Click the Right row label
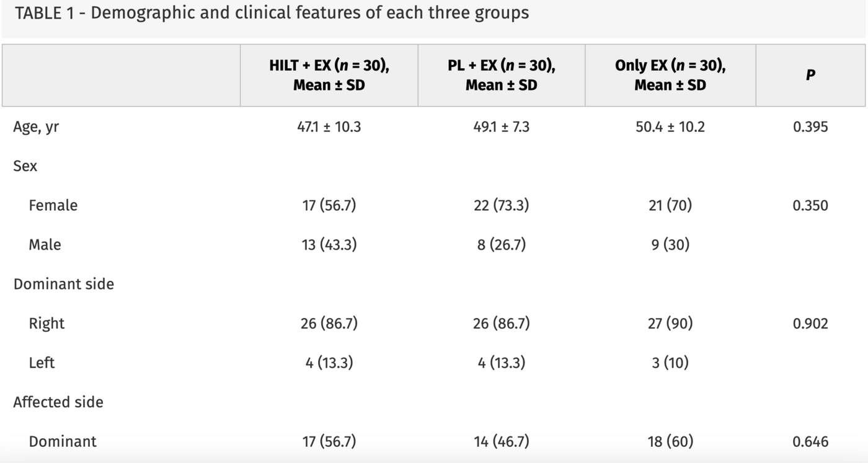 pos(46,324)
